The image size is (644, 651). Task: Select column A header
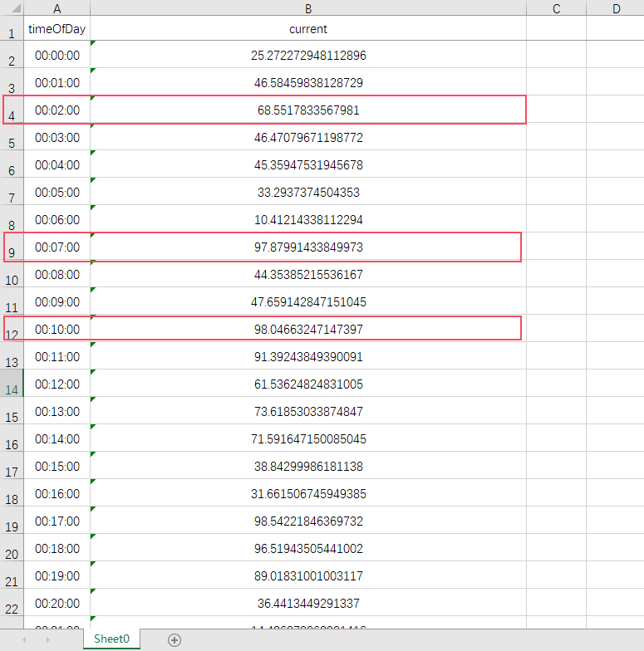tap(57, 8)
